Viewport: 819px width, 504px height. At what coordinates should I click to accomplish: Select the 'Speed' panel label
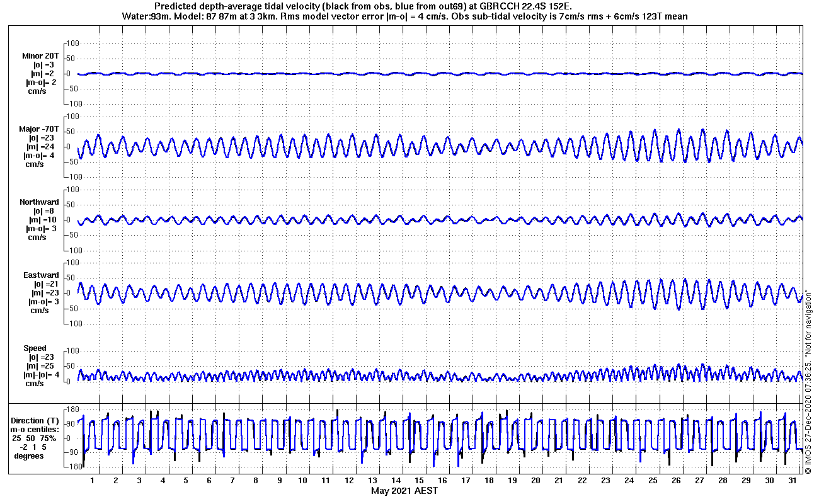(35, 348)
